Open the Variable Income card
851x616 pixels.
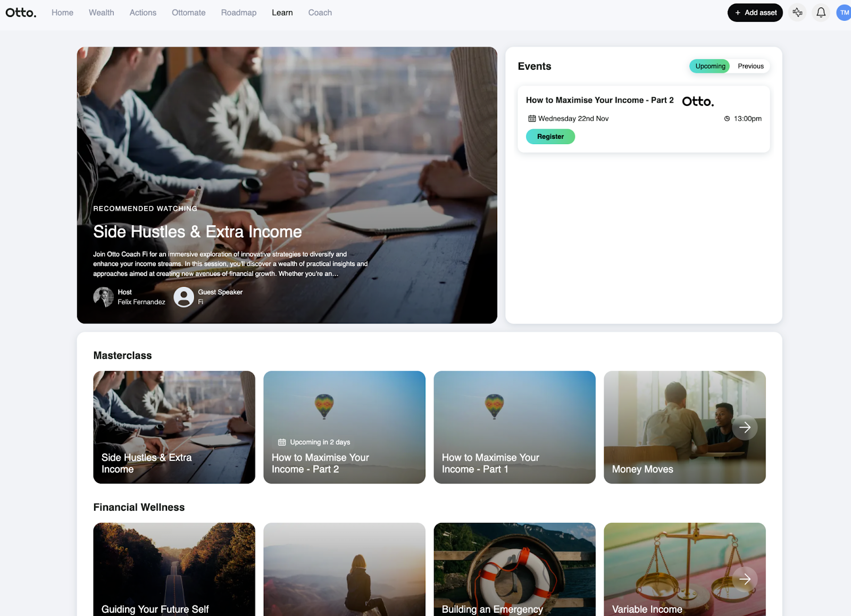pos(685,569)
